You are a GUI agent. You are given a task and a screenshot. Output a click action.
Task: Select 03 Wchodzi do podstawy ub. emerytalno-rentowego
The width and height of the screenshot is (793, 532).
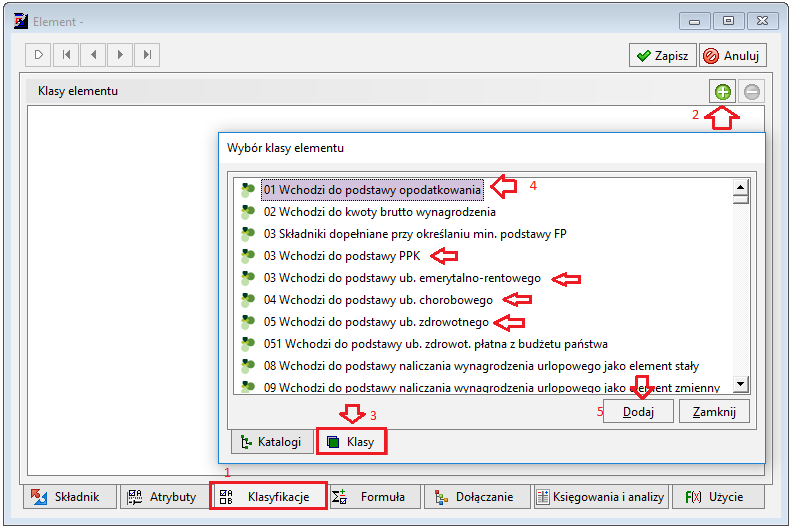pyautogui.click(x=402, y=278)
